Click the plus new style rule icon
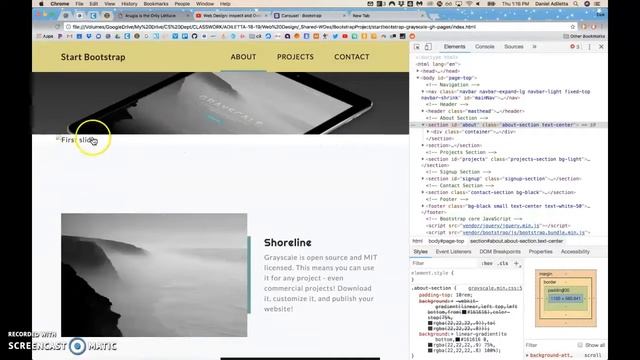Screen dimensions: 640x360 [x=516, y=264]
